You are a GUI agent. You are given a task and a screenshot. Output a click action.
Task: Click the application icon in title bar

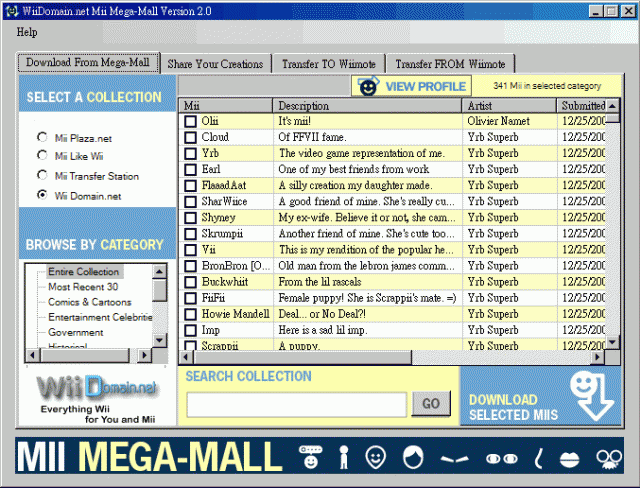click(x=12, y=11)
